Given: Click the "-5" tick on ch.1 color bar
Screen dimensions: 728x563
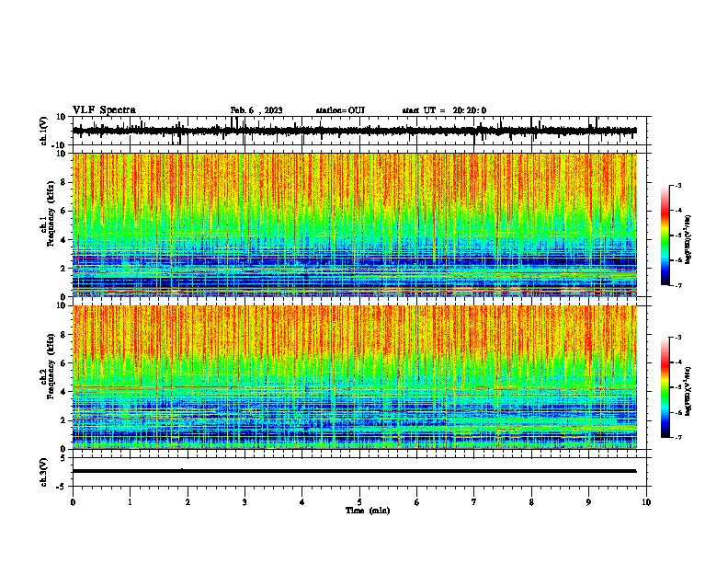Looking at the screenshot, I should click(678, 236).
